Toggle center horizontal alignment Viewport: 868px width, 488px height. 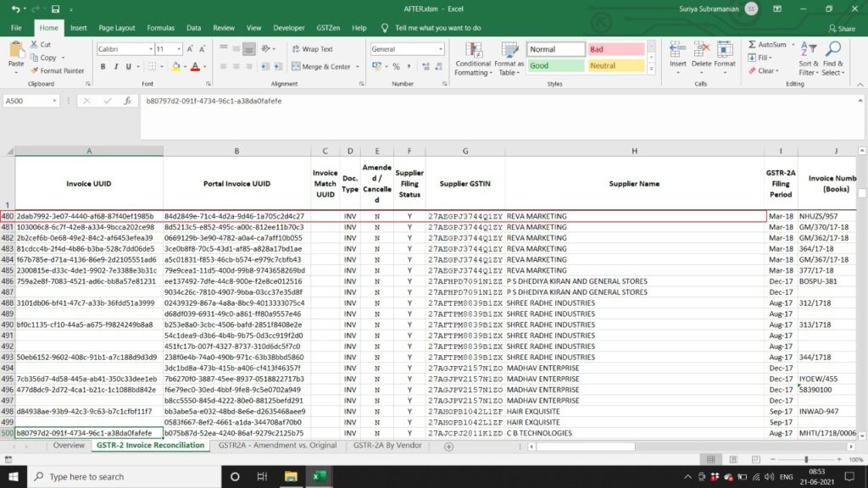[236, 67]
